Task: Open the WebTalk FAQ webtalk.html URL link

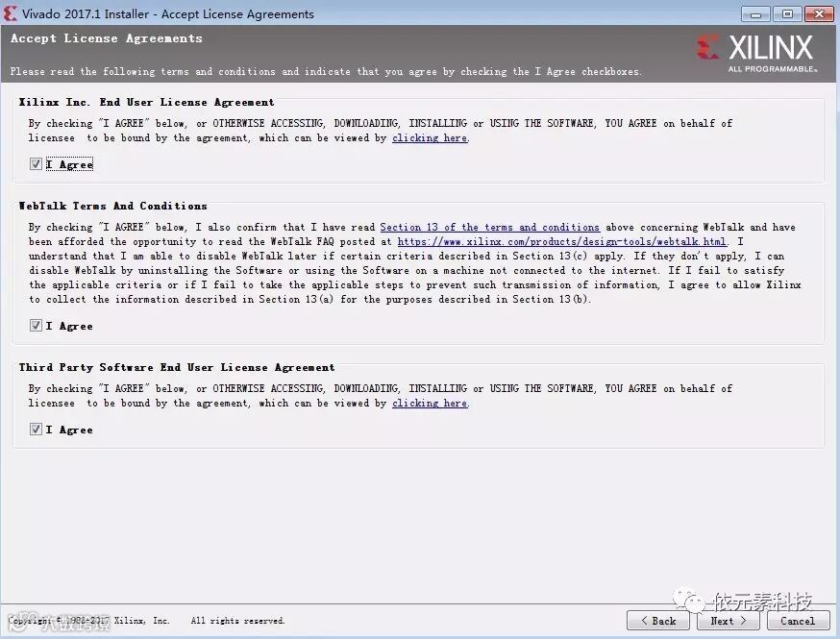Action: tap(562, 241)
